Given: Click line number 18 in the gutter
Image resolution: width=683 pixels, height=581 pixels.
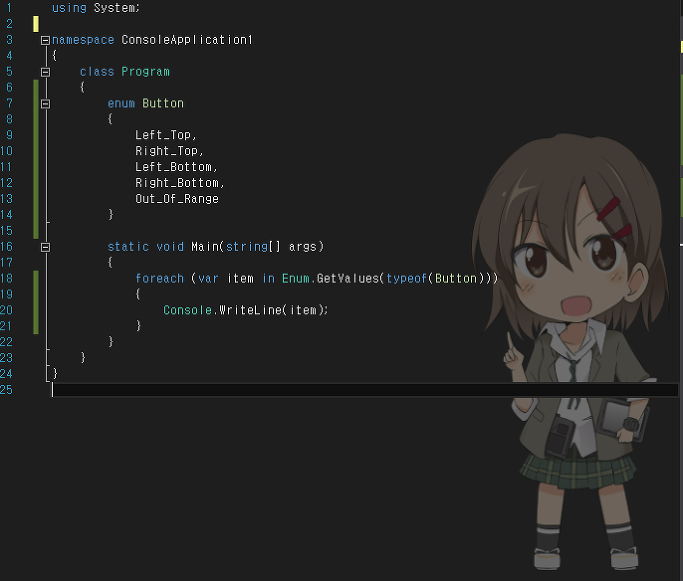Looking at the screenshot, I should pyautogui.click(x=7, y=278).
